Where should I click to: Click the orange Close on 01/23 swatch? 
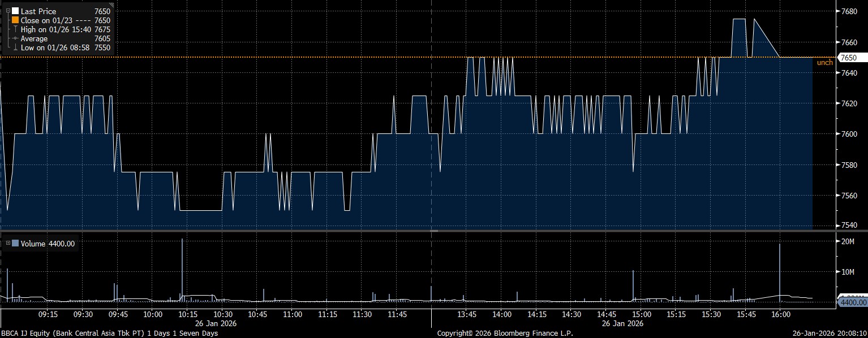pyautogui.click(x=15, y=20)
